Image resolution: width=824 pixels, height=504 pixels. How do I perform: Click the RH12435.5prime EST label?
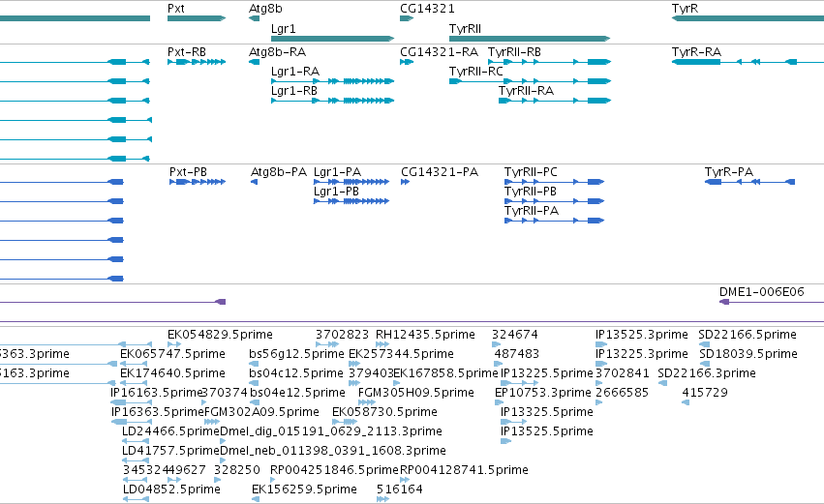pyautogui.click(x=425, y=335)
